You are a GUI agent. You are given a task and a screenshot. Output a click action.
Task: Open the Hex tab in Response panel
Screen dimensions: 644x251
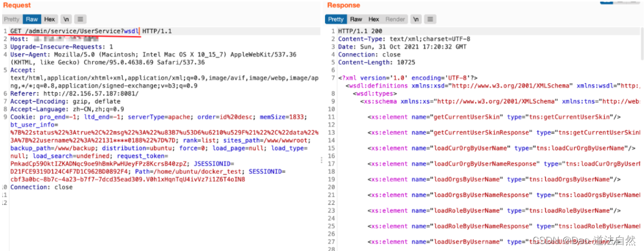click(x=374, y=19)
